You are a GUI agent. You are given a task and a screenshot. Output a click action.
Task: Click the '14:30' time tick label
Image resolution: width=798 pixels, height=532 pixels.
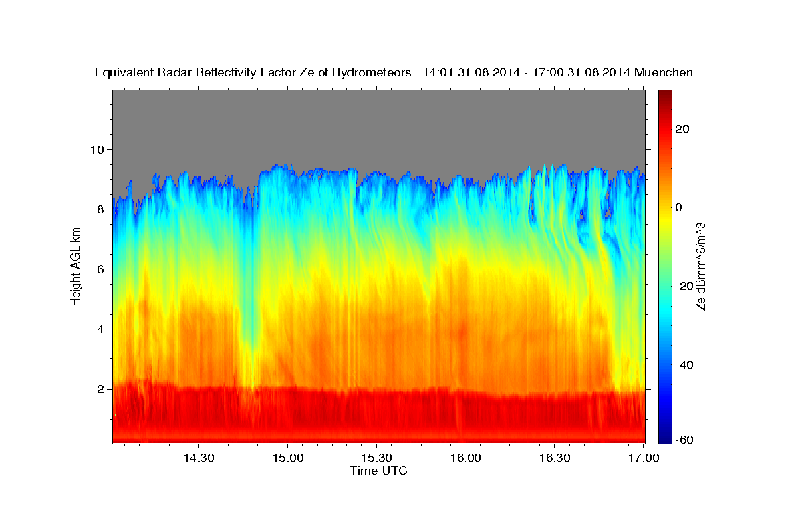(x=198, y=458)
